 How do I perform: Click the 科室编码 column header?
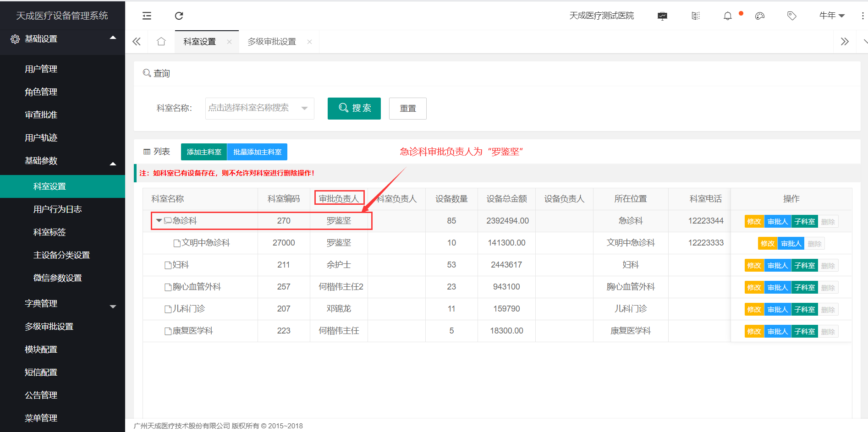[284, 199]
